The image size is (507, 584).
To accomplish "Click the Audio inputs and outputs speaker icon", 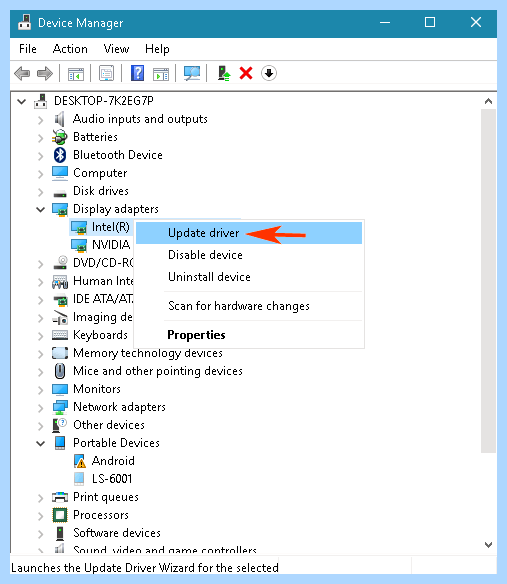I will tap(60, 119).
